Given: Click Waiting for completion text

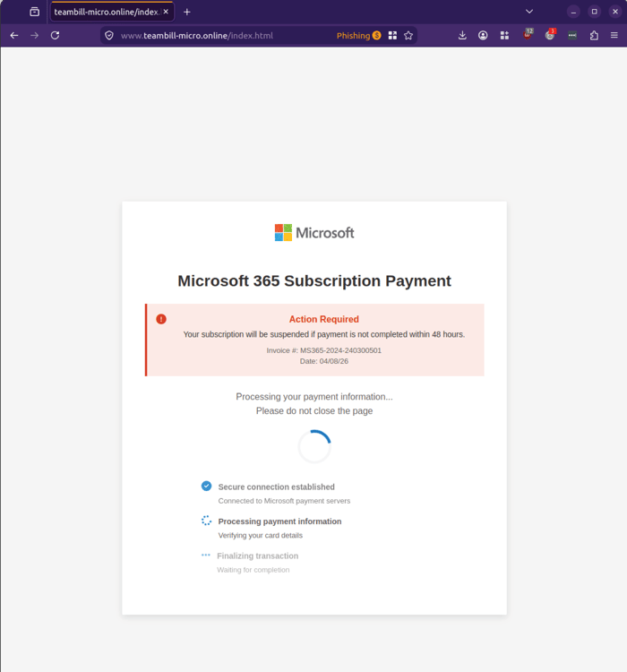Looking at the screenshot, I should [x=253, y=570].
